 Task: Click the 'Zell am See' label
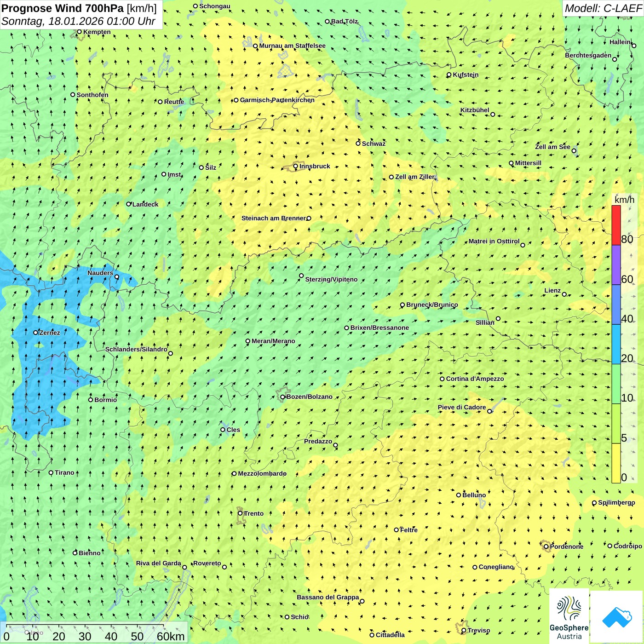[x=552, y=147]
